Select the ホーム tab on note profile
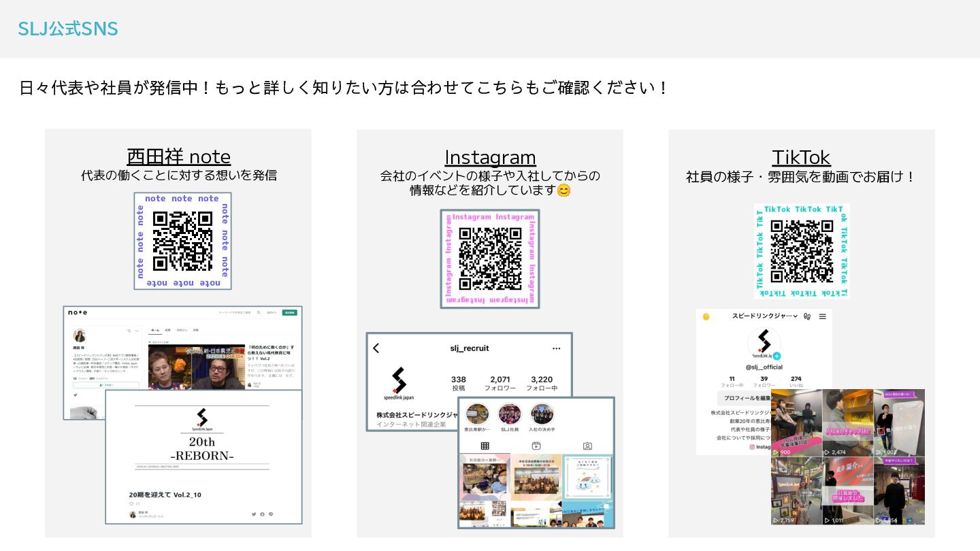The image size is (980, 551). (155, 330)
